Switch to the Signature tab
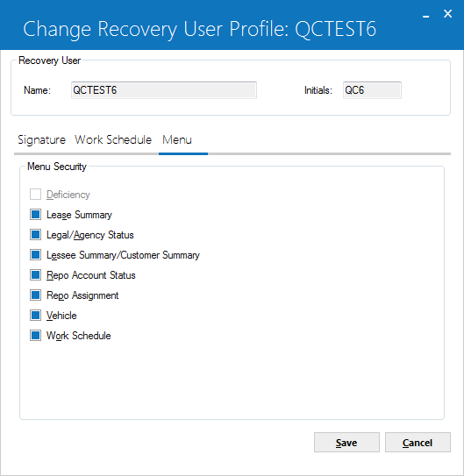Viewport: 464px width, 476px height. (41, 140)
